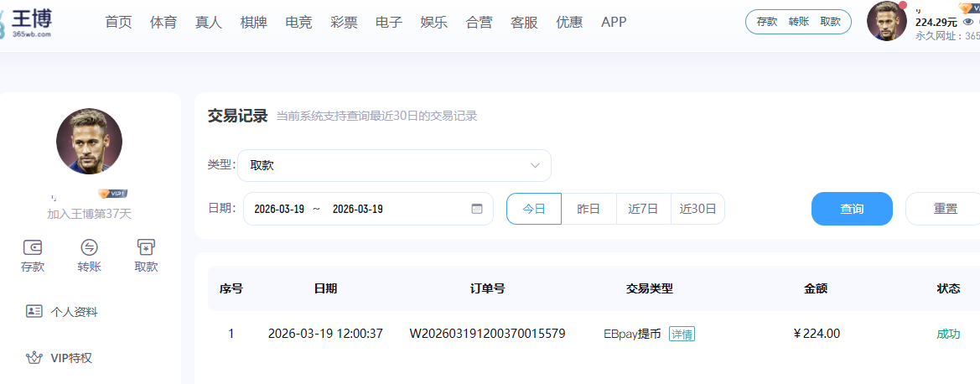Click the calendar icon in date field
This screenshot has width=980, height=384.
point(477,209)
